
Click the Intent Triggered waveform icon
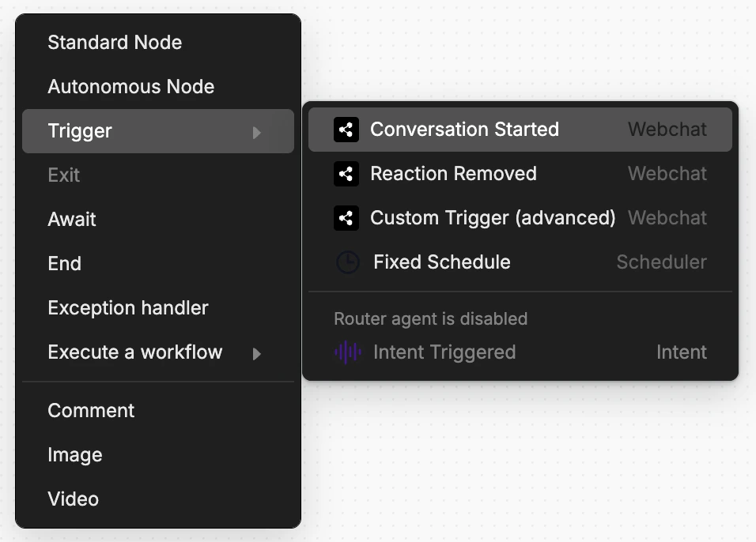coord(348,352)
